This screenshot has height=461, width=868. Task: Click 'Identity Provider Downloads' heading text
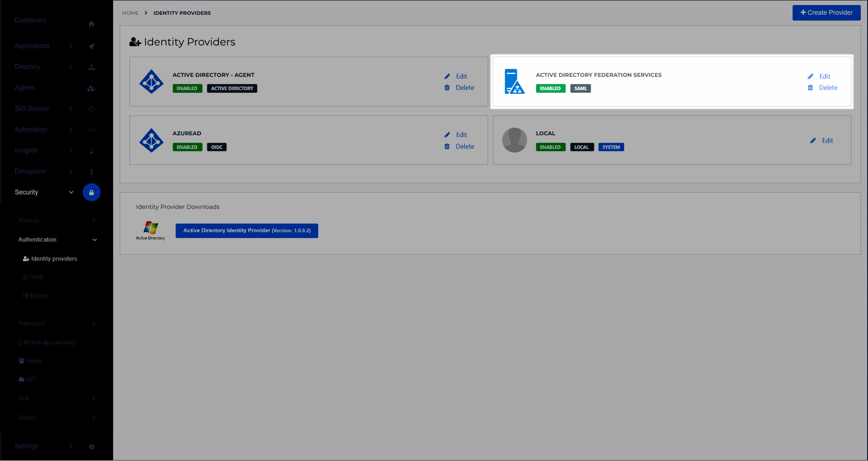coord(178,207)
